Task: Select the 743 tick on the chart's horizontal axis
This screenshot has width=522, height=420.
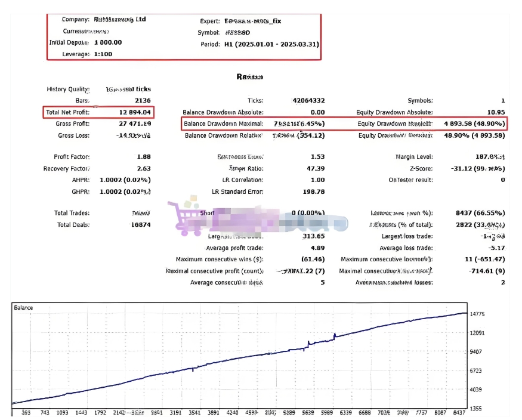Action: [x=45, y=412]
